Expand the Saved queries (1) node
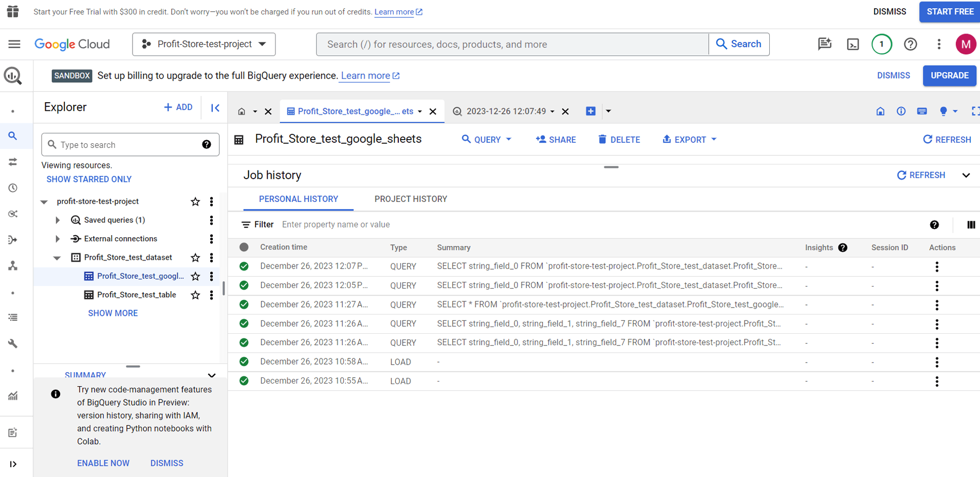The width and height of the screenshot is (980, 477). click(x=58, y=220)
